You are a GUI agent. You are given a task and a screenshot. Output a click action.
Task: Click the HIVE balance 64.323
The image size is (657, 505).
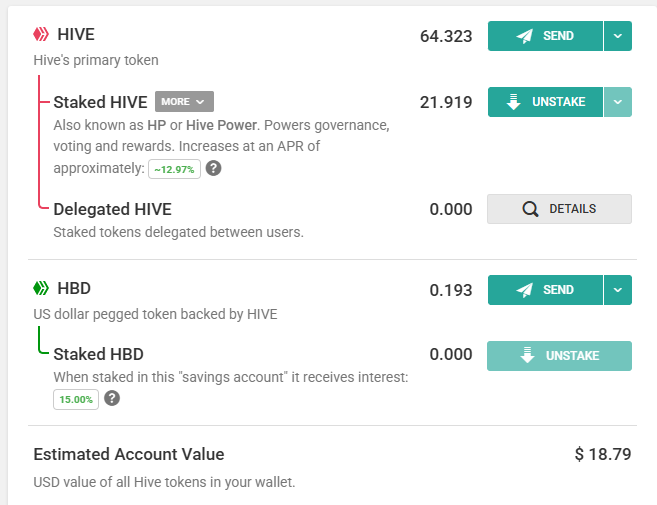click(x=446, y=36)
